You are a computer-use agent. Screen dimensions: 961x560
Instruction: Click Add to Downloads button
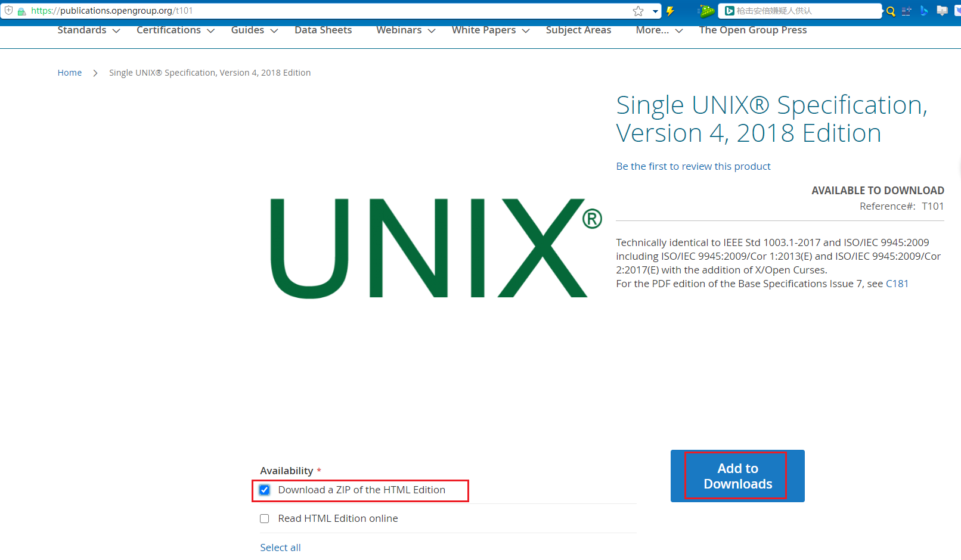737,476
